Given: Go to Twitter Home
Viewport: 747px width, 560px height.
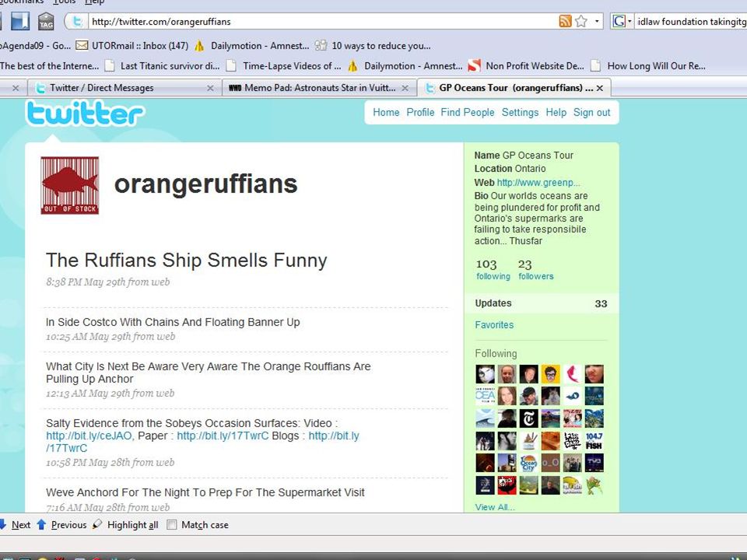Looking at the screenshot, I should pyautogui.click(x=386, y=112).
